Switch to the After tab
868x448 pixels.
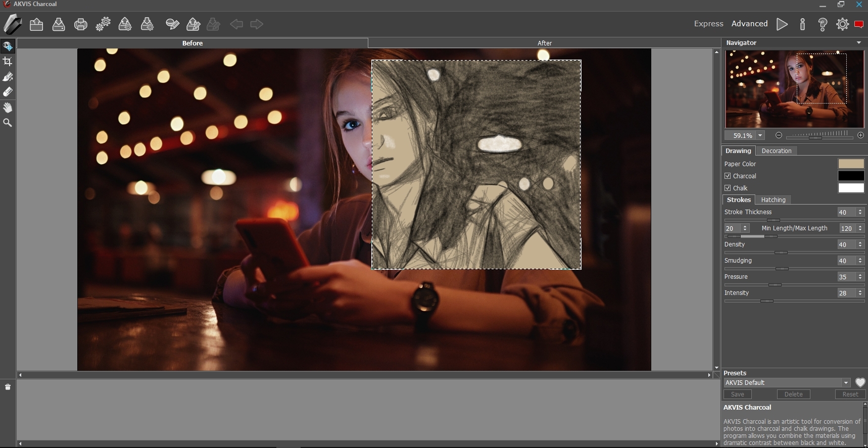point(544,43)
